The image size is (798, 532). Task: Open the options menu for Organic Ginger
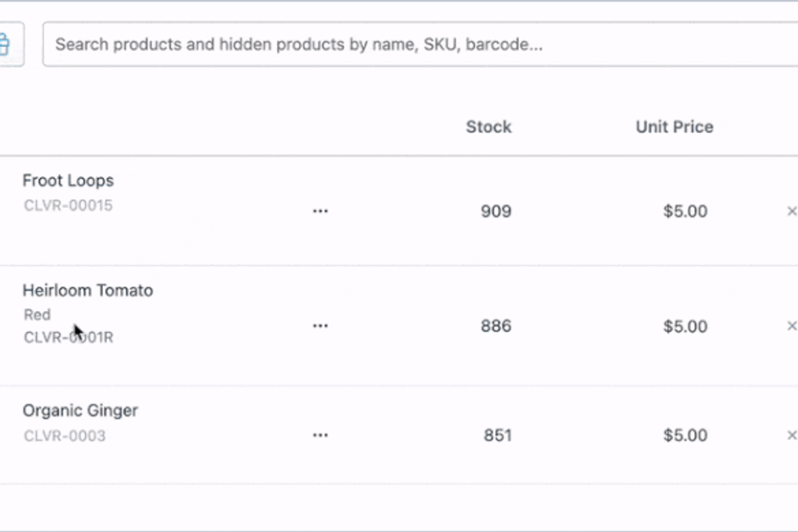(320, 434)
